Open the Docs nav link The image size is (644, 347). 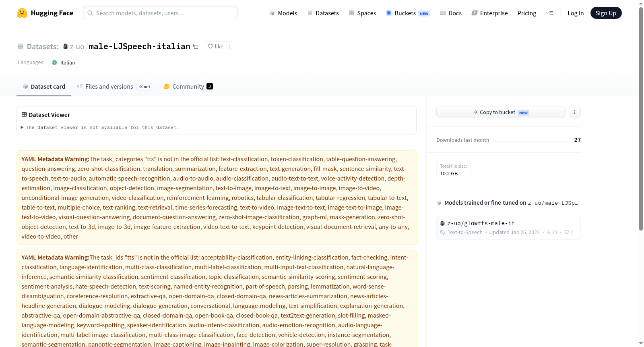451,13
